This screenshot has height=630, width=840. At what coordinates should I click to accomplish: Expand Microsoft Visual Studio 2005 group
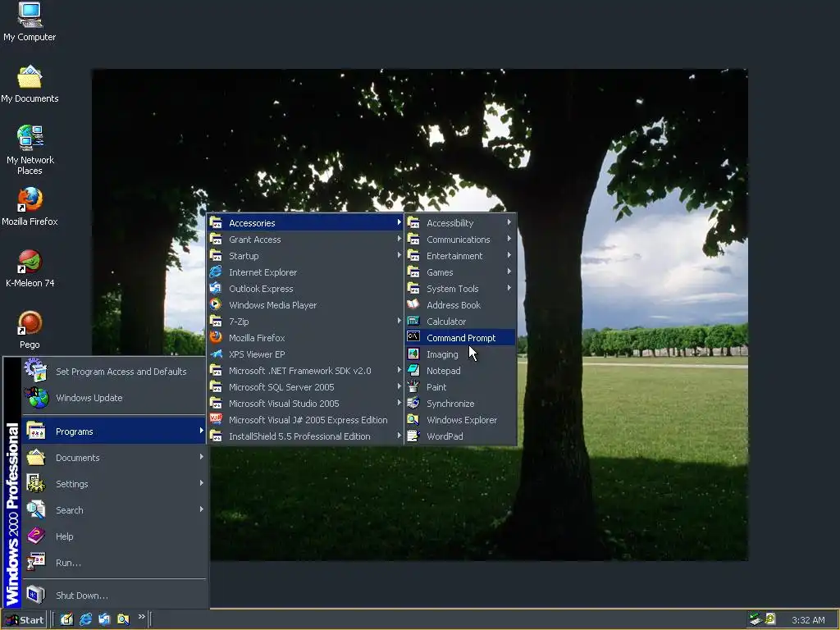305,404
